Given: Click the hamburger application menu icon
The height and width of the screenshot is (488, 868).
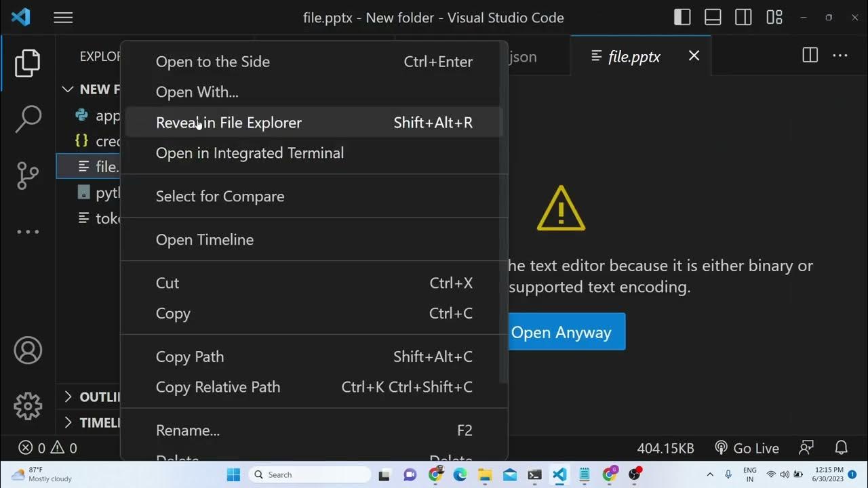Looking at the screenshot, I should click(x=63, y=18).
